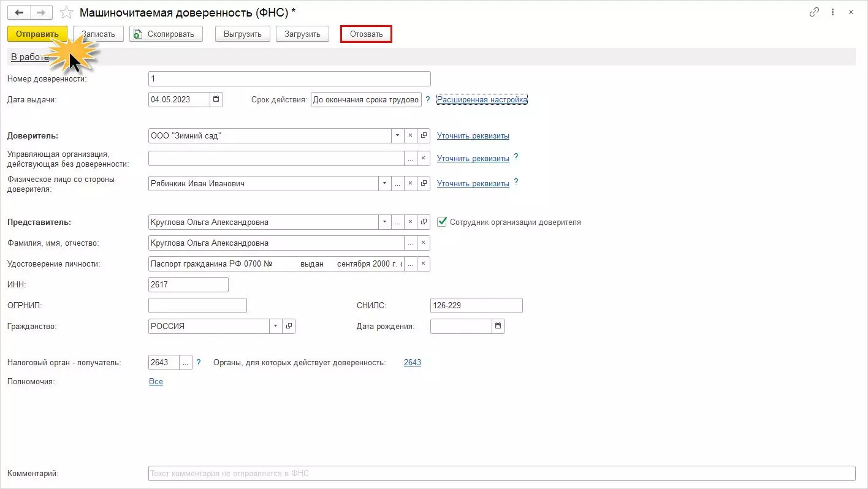Focus the Комментарий text field

(501, 473)
